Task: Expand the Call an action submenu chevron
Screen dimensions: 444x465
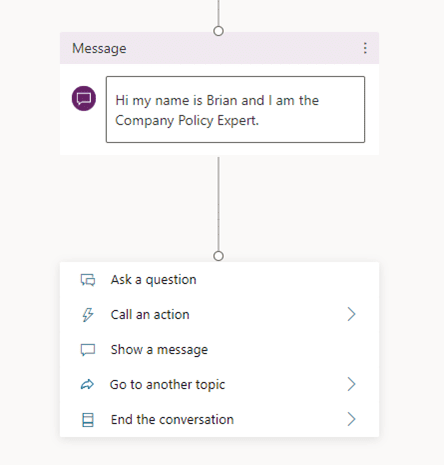Action: pos(351,314)
